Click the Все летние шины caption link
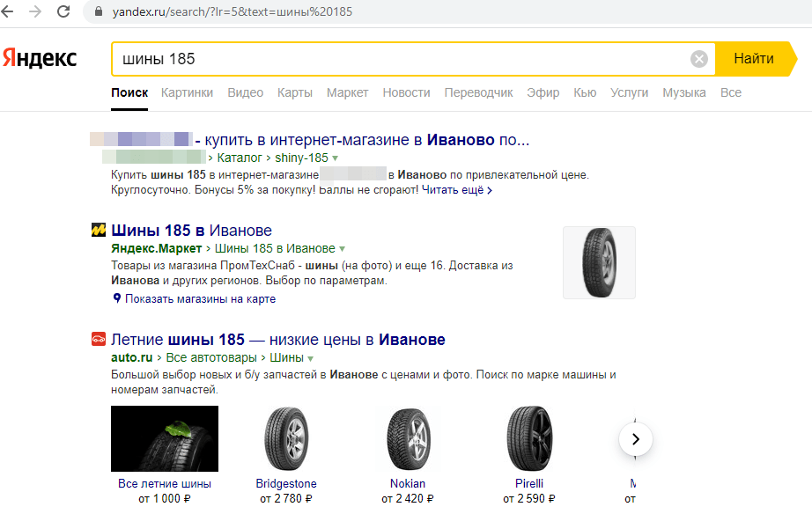812x514 pixels. tap(165, 483)
